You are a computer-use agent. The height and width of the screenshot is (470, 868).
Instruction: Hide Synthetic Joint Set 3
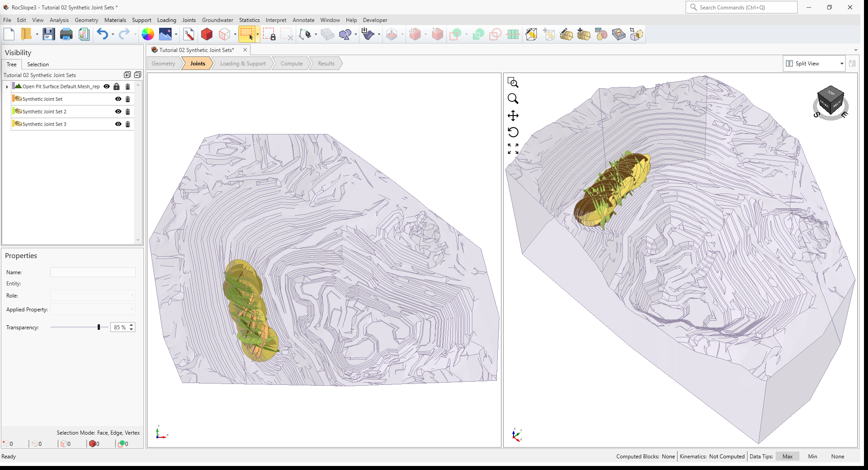[x=118, y=124]
